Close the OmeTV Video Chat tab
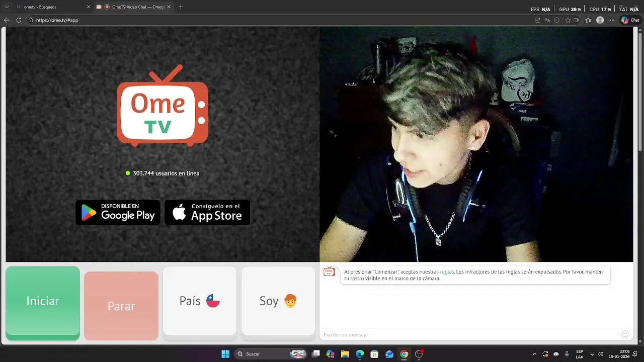Screen dimensions: 644x362 click(169, 7)
